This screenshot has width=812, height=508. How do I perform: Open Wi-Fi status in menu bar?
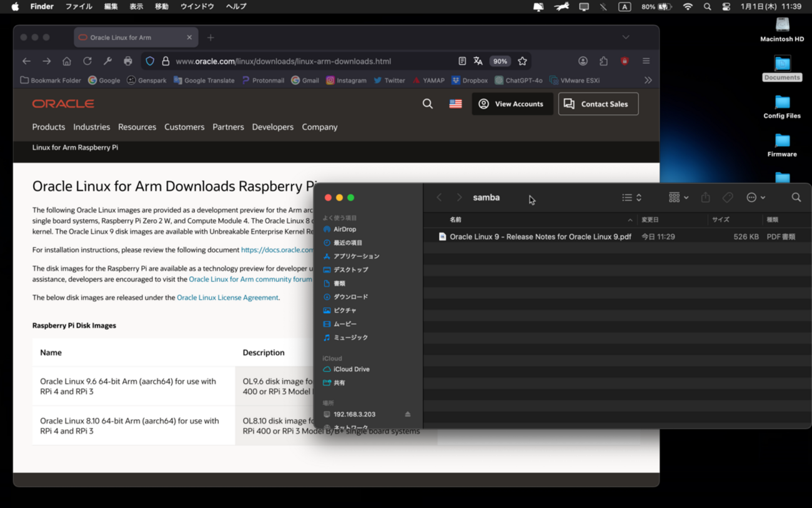[x=688, y=7]
